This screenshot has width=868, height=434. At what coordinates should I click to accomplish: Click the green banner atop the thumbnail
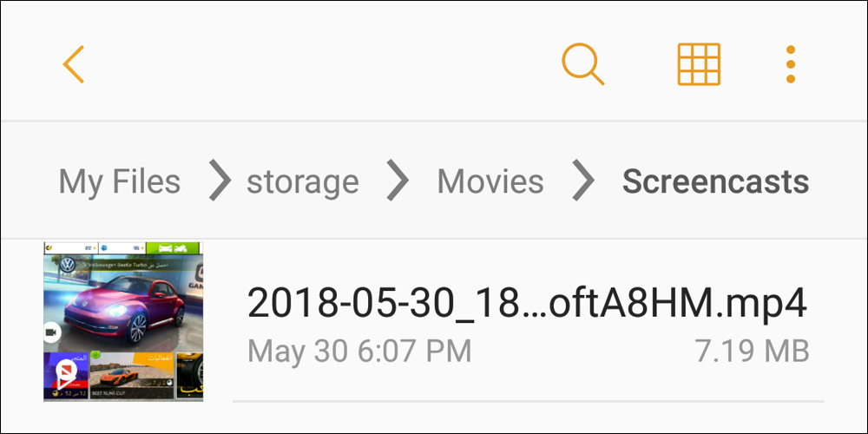[x=174, y=247]
